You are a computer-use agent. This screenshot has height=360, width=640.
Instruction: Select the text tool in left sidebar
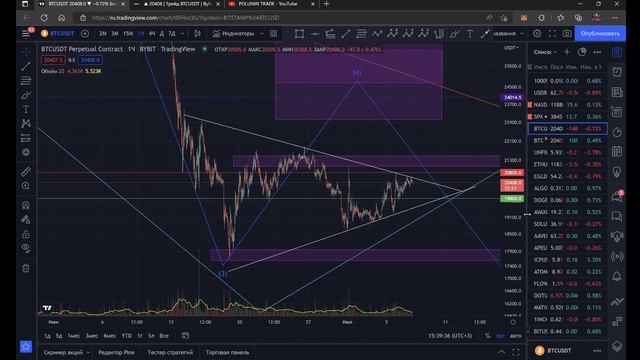click(x=26, y=109)
